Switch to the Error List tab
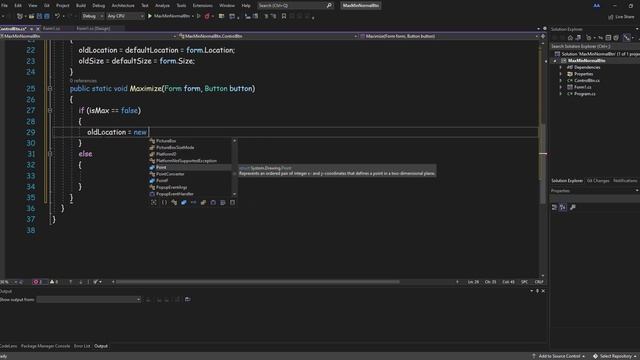This screenshot has width=640, height=360. click(82, 346)
